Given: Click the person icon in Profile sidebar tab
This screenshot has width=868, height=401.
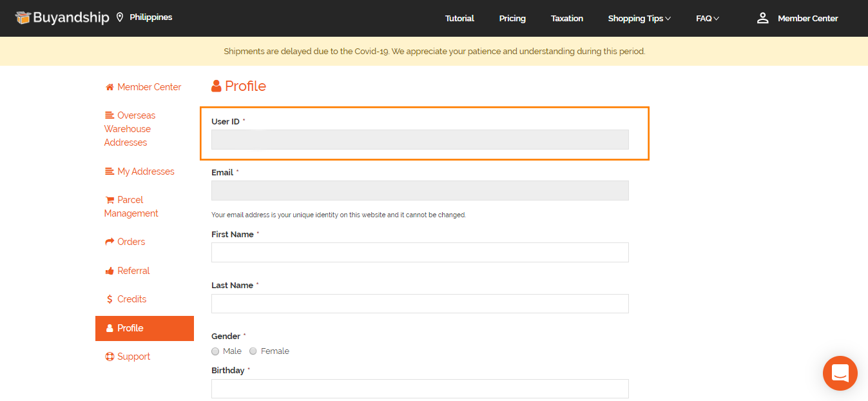Looking at the screenshot, I should tap(110, 328).
